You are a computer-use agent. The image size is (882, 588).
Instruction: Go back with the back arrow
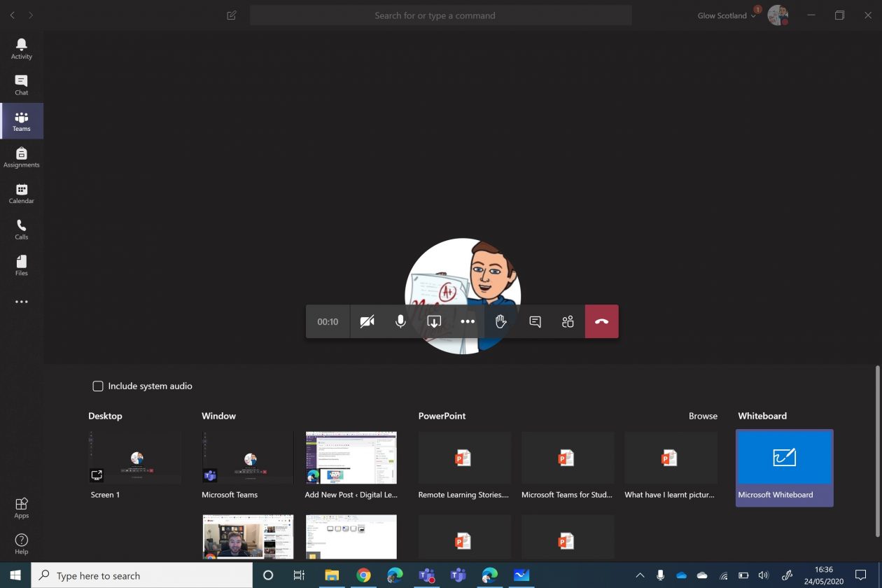pos(13,15)
